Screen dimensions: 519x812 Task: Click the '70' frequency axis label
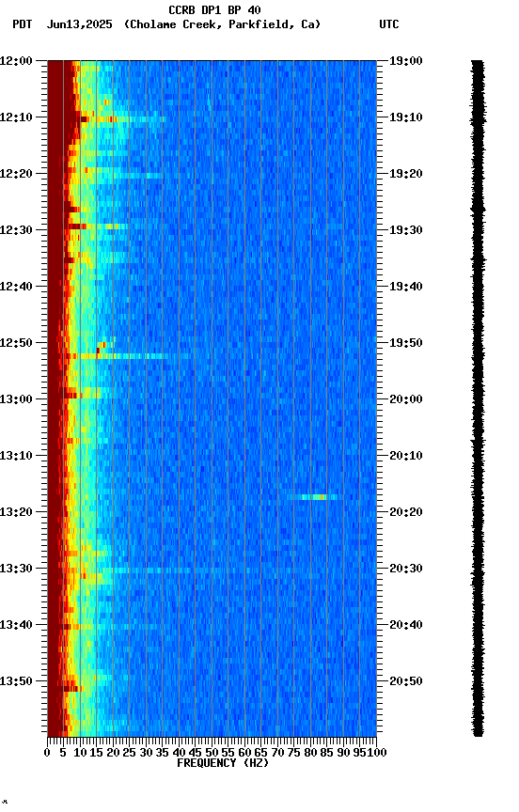(277, 753)
